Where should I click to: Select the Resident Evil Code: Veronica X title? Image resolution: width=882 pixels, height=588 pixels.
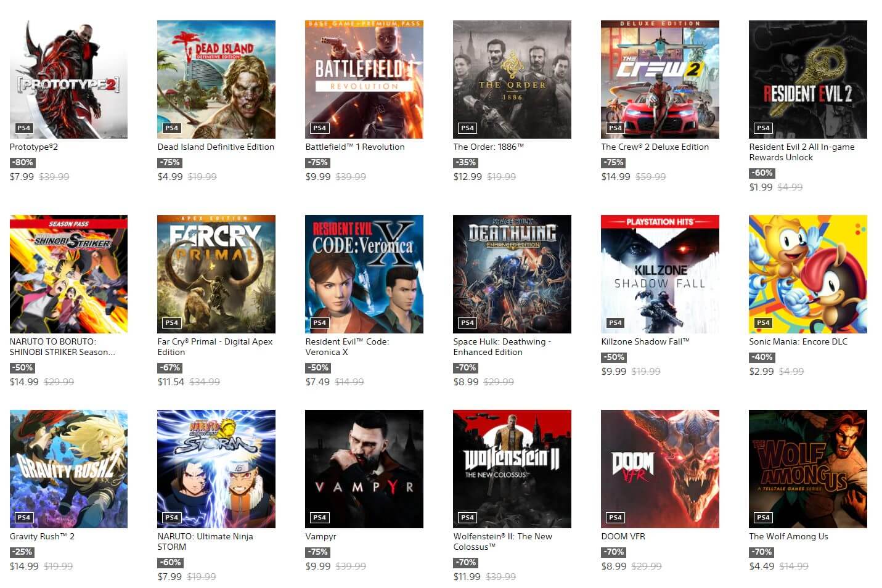pyautogui.click(x=347, y=346)
